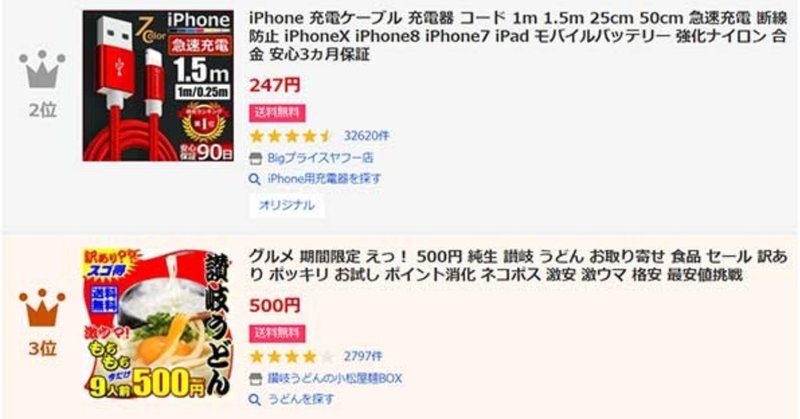Click the star rating of the udon product

(291, 356)
